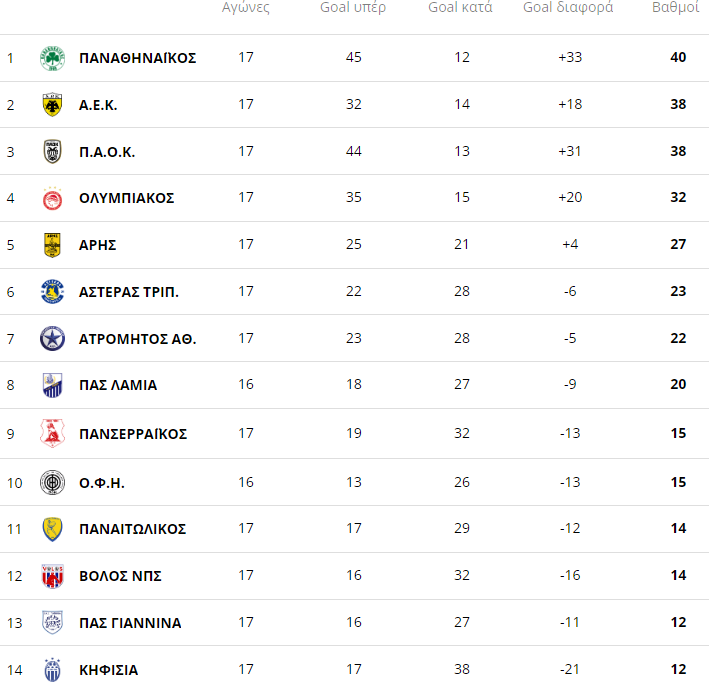Click the Panathinaikos green shamrock crest

point(52,58)
